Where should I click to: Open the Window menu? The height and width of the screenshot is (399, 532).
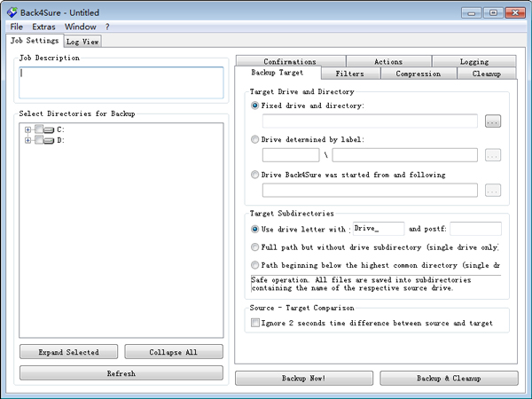click(81, 27)
